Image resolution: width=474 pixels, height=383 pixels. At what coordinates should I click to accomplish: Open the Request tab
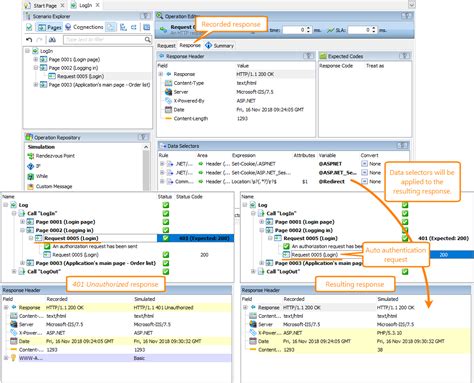pos(166,46)
